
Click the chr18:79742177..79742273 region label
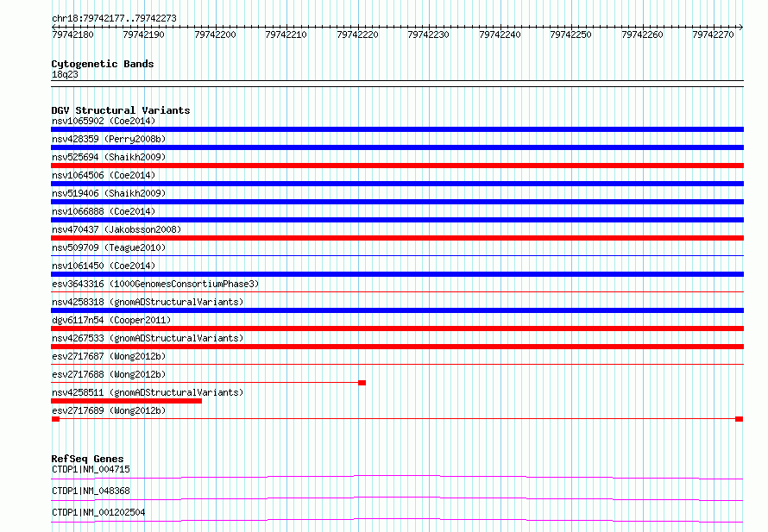[x=114, y=18]
